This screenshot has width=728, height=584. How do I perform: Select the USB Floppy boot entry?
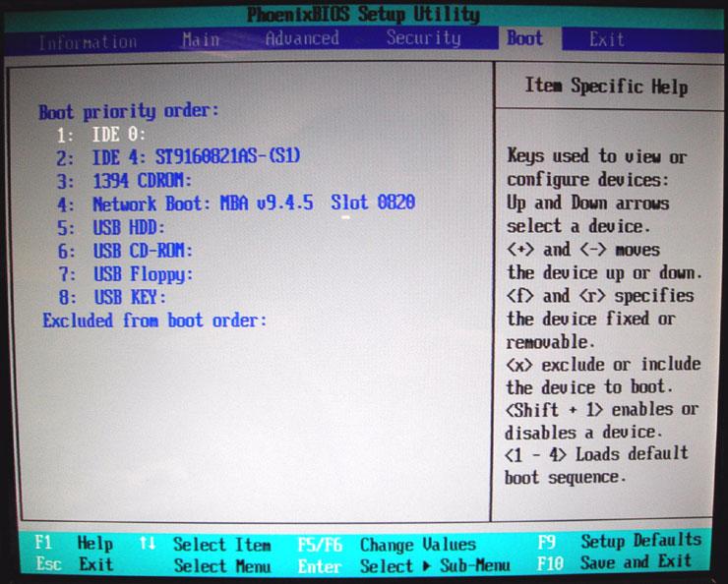125,274
